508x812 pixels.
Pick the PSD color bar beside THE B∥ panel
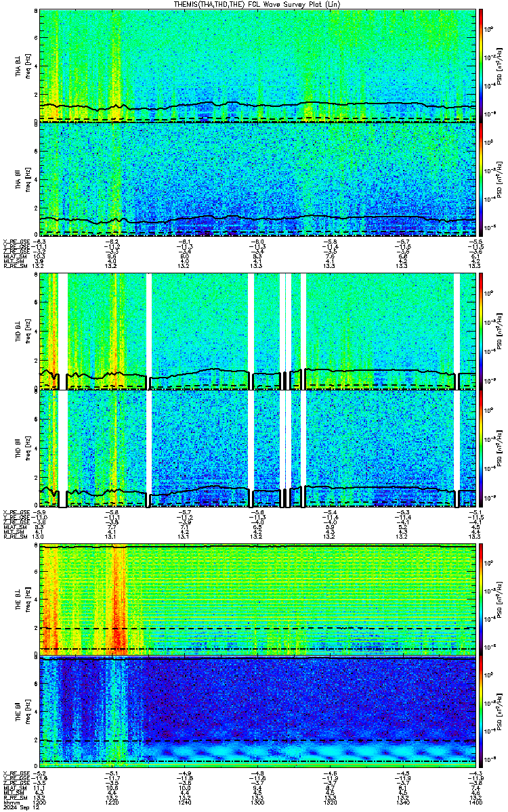tap(481, 713)
